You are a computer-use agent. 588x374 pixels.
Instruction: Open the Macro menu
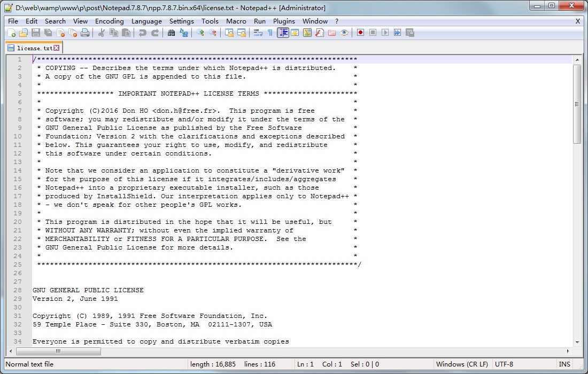point(236,21)
